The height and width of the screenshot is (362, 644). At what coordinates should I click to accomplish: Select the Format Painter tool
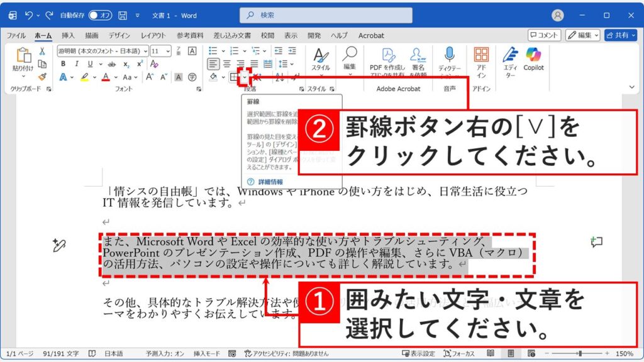(x=42, y=77)
